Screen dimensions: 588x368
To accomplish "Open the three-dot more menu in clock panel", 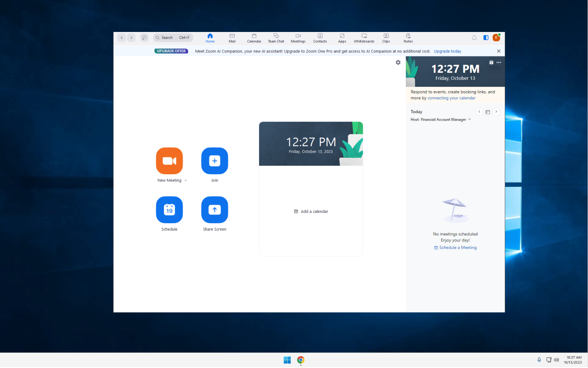I will coord(499,63).
